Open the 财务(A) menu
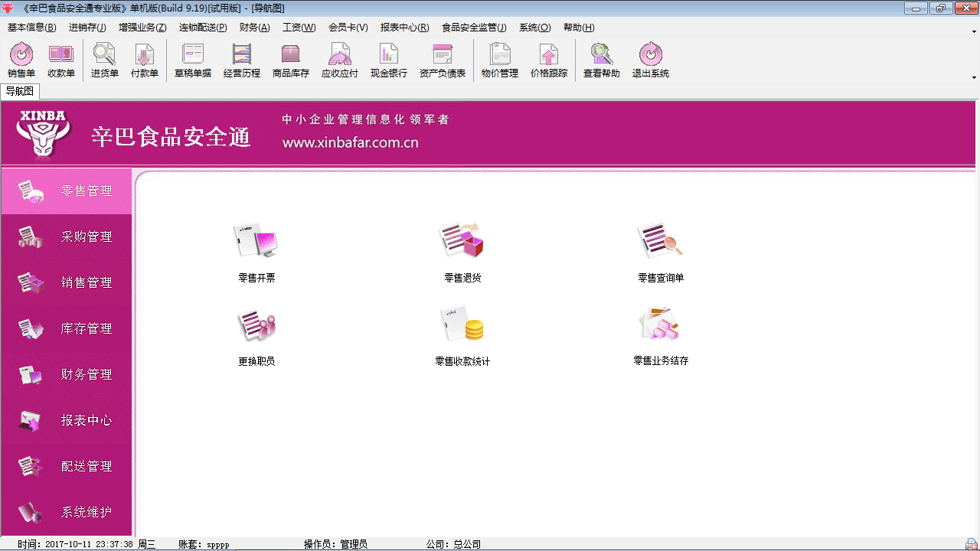Screen dimensions: 980x551 click(255, 28)
